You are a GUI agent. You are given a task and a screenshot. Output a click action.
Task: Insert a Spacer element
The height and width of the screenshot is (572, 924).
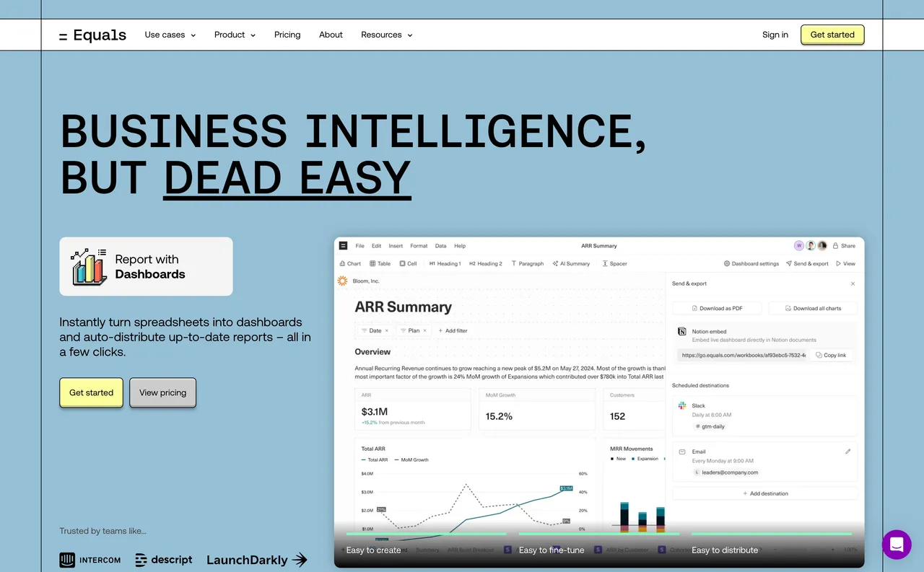[x=614, y=263]
